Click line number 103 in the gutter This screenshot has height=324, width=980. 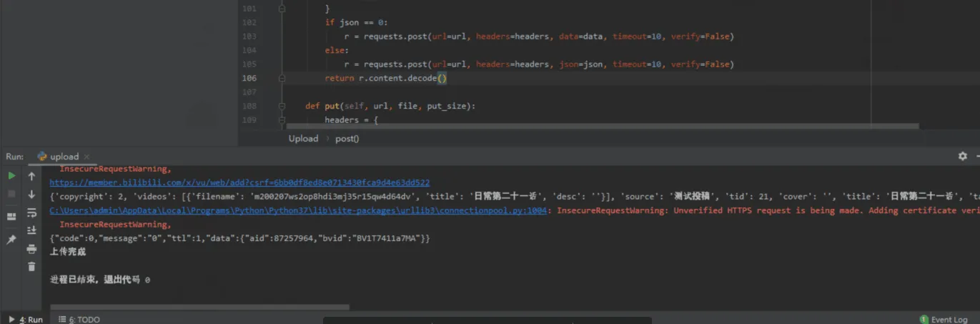point(249,36)
